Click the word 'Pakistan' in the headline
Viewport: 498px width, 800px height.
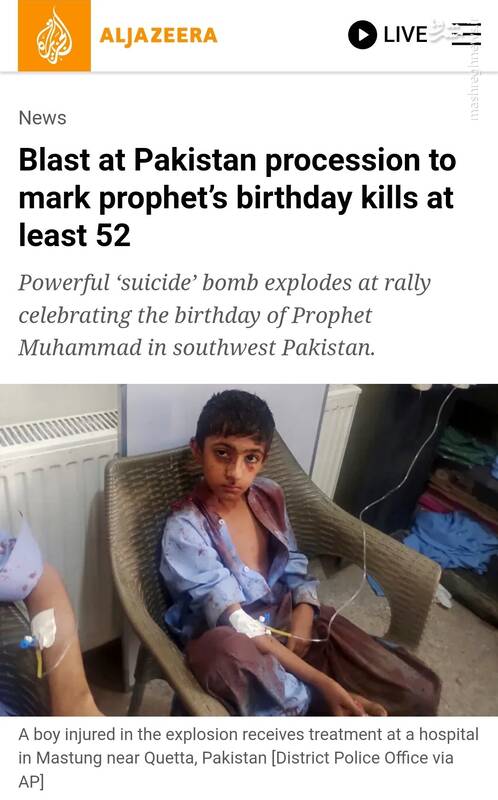click(195, 160)
